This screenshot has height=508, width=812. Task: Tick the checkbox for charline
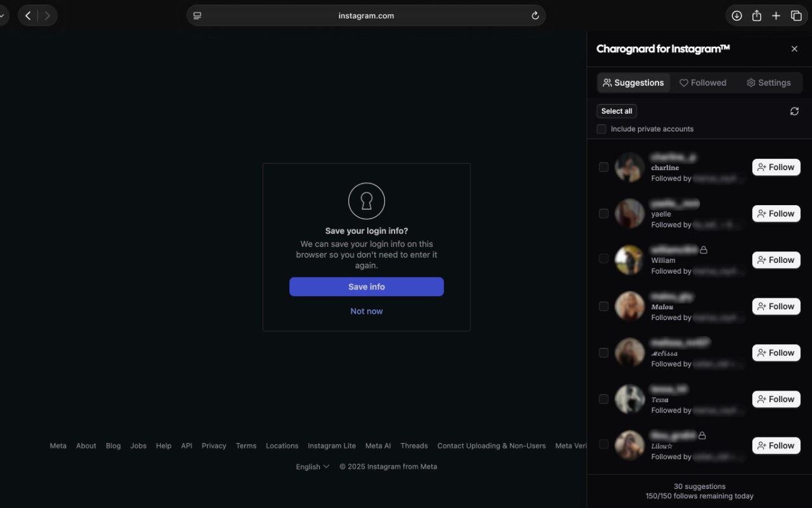(x=604, y=167)
